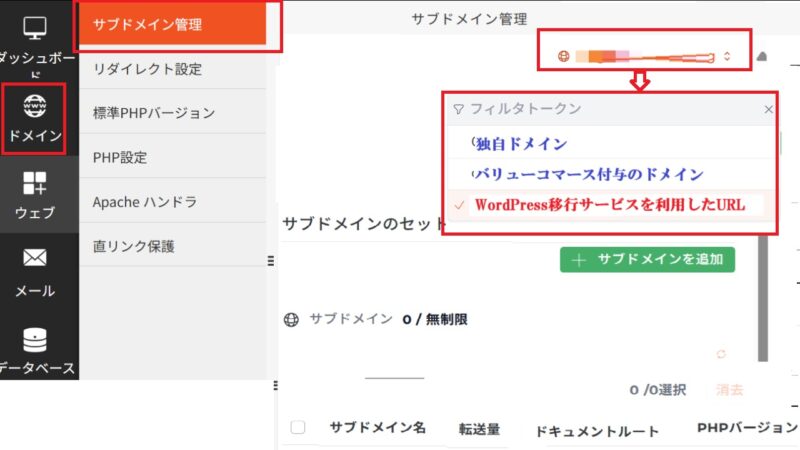The width and height of the screenshot is (800, 450).
Task: Select the 独自ドメイン option
Action: [x=520, y=144]
